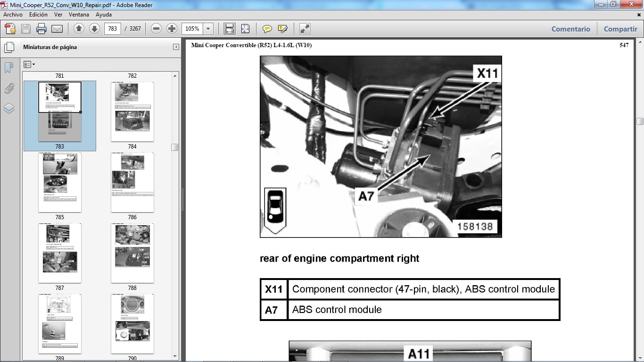The image size is (644, 362).
Task: Select page 785 thumbnail
Action: (x=60, y=182)
